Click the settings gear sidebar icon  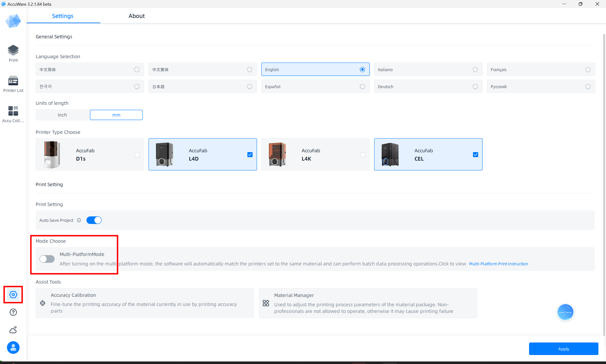pyautogui.click(x=13, y=294)
